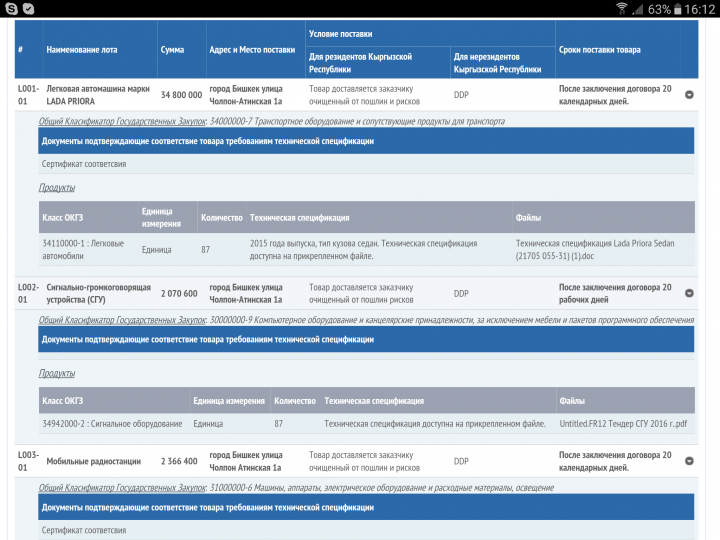Collapse lot L003-01 details arrow
The width and height of the screenshot is (720, 540).
(689, 461)
